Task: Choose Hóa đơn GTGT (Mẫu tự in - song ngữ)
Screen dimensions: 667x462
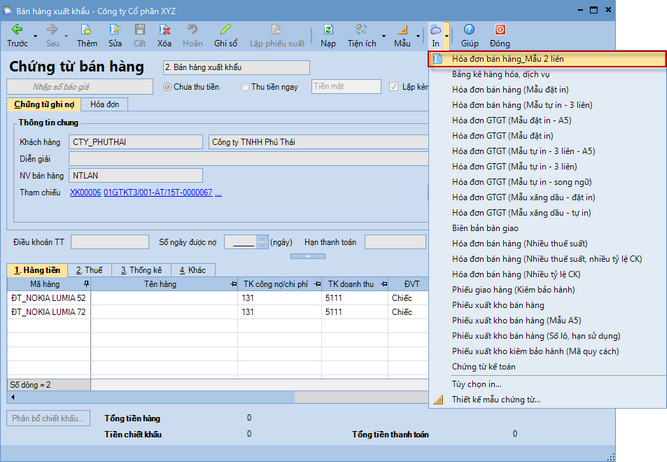Action: (x=547, y=182)
